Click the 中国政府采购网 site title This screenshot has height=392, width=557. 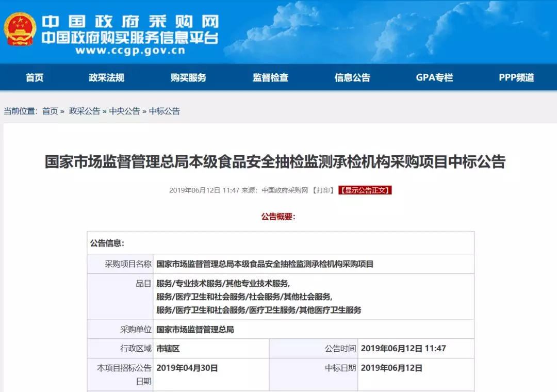coord(130,22)
